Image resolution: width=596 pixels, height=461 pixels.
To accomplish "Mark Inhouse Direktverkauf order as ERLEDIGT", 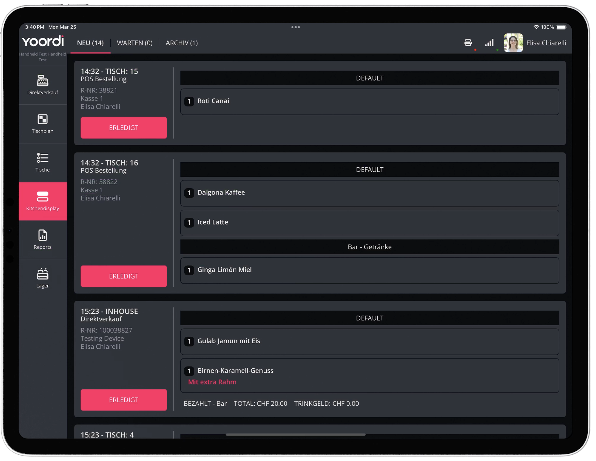I will (x=124, y=400).
